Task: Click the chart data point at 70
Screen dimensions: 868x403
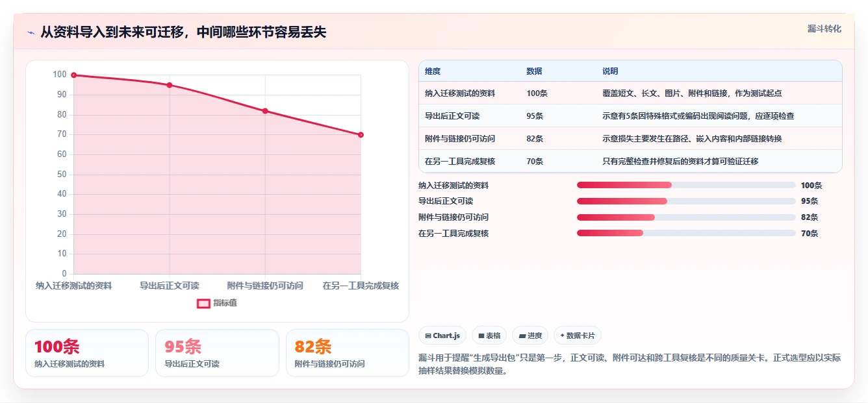Action: pos(361,135)
